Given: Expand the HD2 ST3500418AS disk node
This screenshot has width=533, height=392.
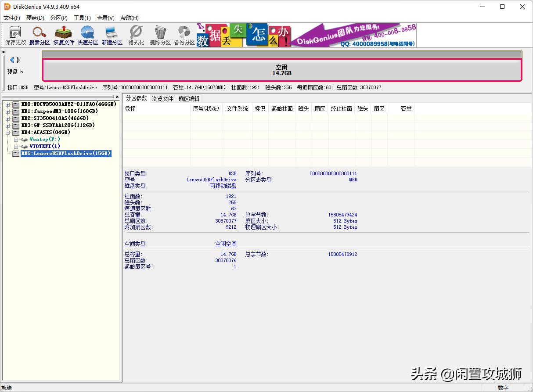Looking at the screenshot, I should point(7,119).
